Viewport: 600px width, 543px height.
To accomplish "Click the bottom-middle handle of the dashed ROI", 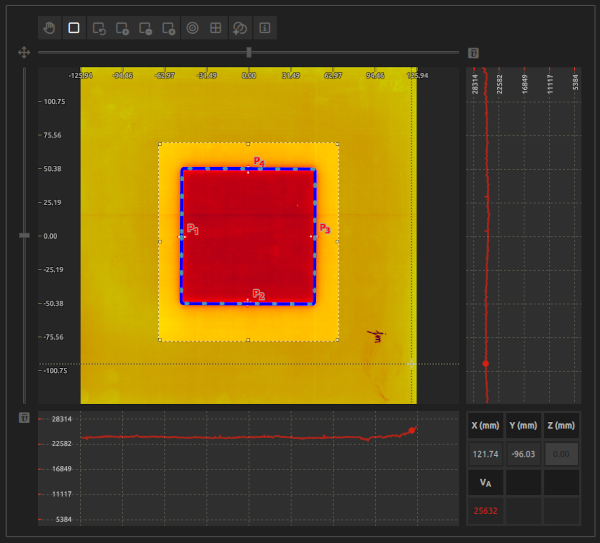I will pos(248,340).
